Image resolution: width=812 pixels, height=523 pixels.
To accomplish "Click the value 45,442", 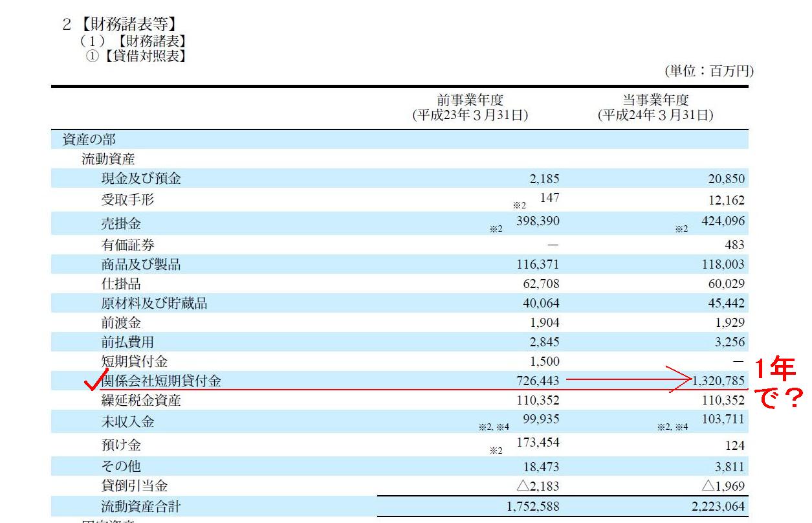I will (x=725, y=303).
